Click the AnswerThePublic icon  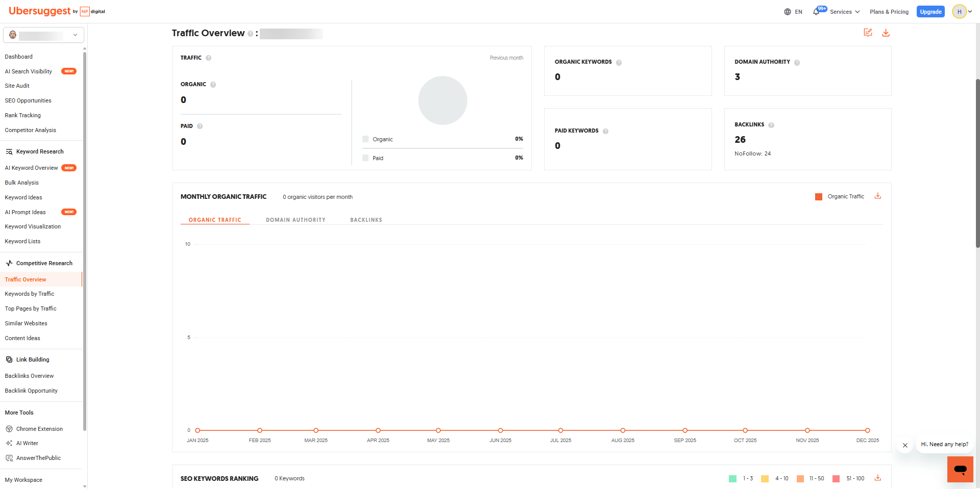[9, 458]
